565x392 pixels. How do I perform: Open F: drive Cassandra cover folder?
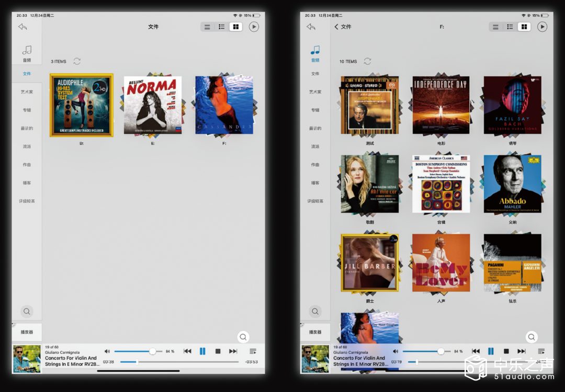coord(224,105)
